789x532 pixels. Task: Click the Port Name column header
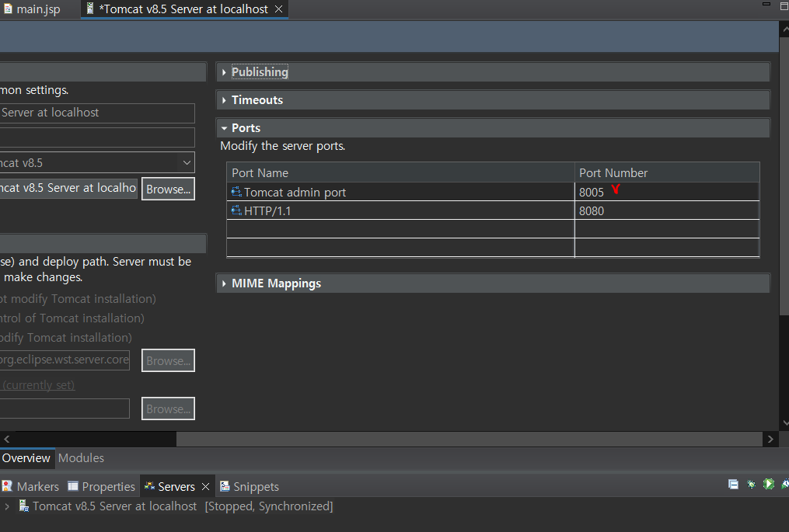pyautogui.click(x=400, y=172)
